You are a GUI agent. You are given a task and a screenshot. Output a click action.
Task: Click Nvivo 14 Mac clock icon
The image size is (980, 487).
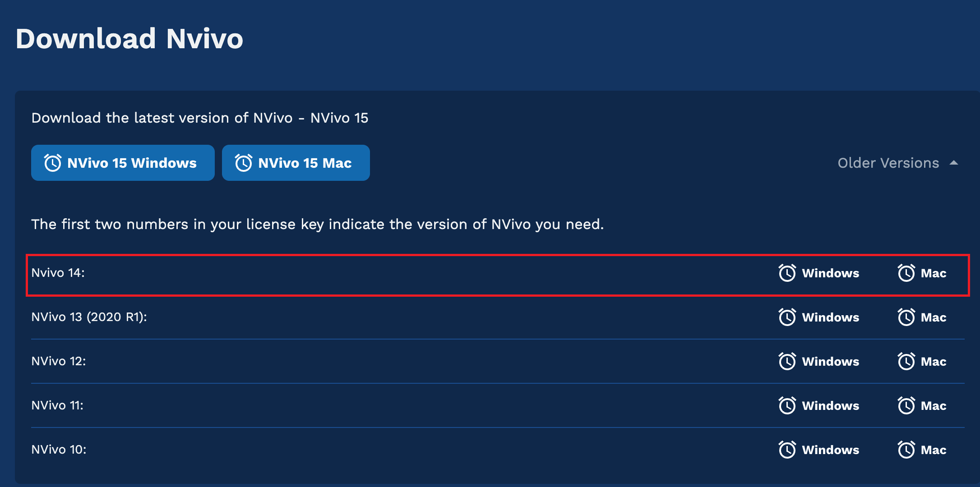click(x=906, y=273)
